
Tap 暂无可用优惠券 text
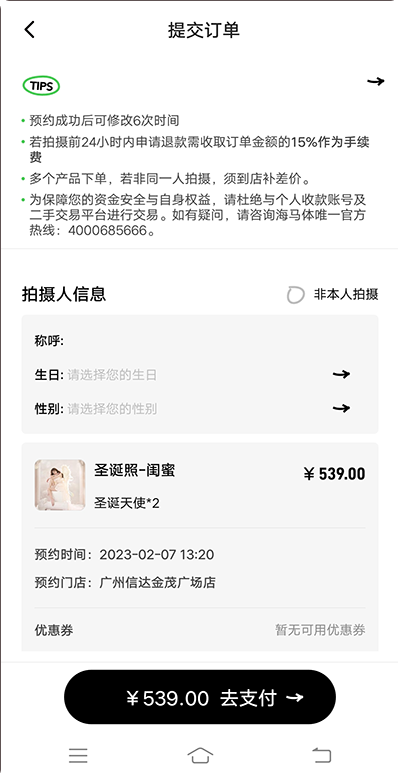(x=321, y=630)
